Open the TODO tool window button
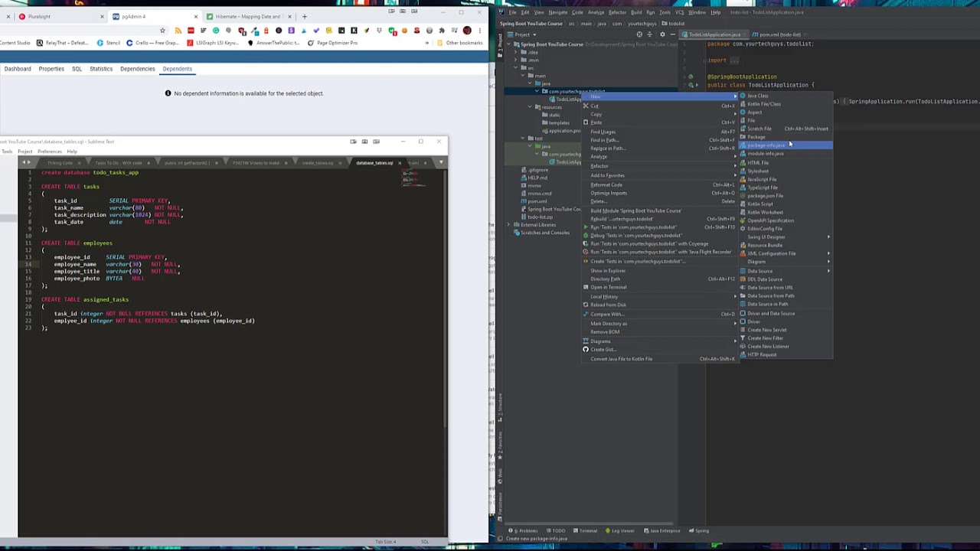This screenshot has height=551, width=980. (556, 530)
